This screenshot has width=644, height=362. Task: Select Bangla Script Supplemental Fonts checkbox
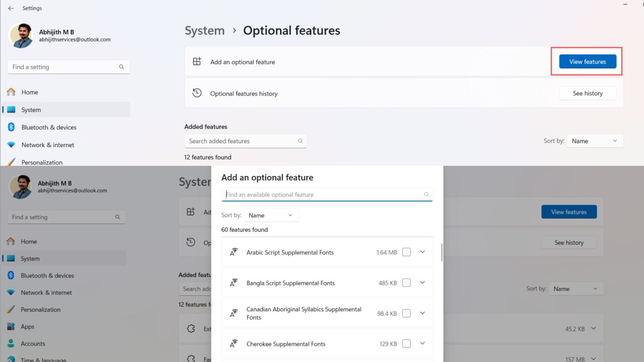pos(406,282)
